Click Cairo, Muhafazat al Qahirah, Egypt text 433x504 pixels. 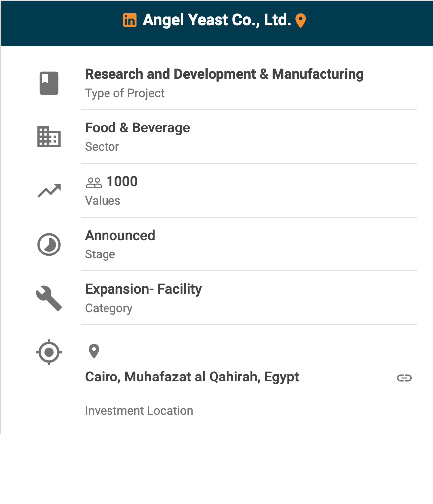point(192,377)
